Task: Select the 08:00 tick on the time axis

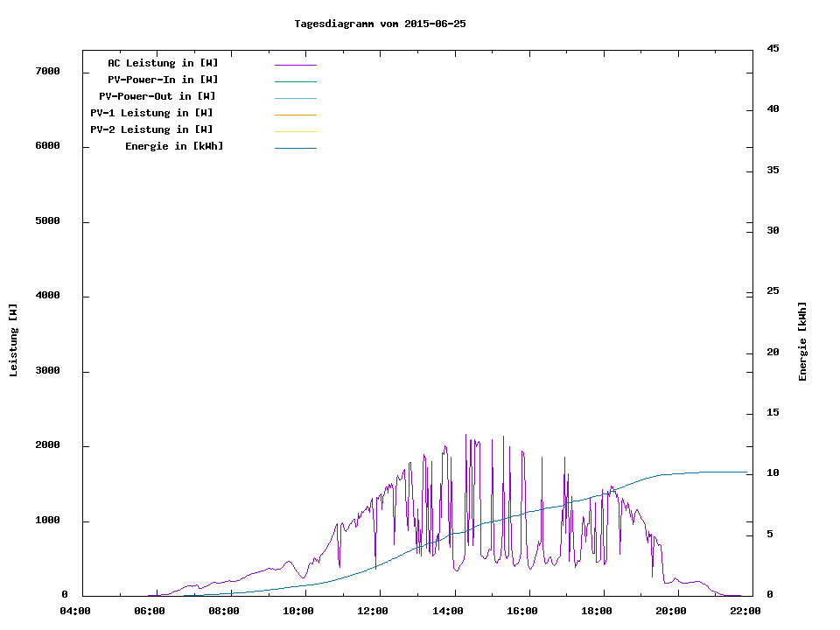Action: 224,611
